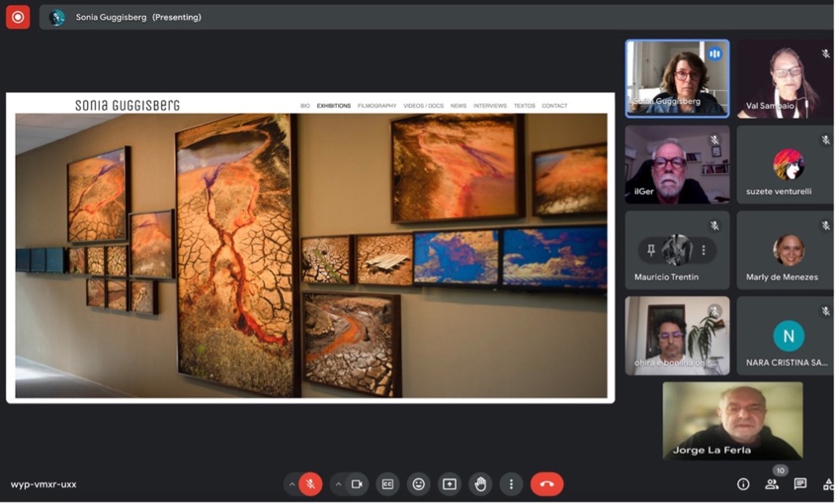Open the activities icon

[827, 484]
